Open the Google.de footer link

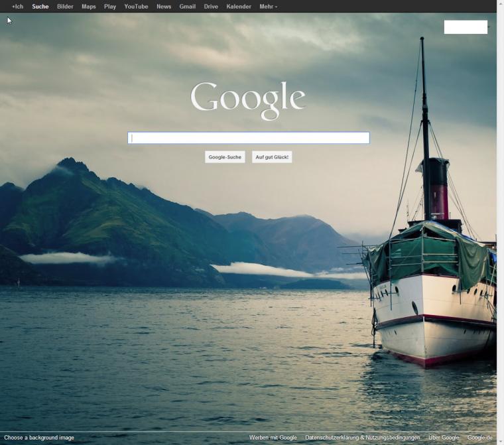[480, 438]
